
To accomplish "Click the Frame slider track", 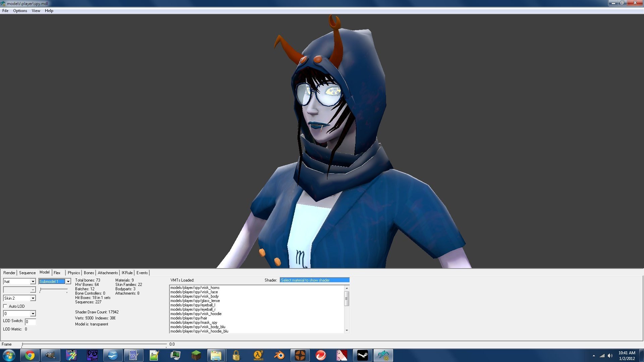I will coord(94,344).
